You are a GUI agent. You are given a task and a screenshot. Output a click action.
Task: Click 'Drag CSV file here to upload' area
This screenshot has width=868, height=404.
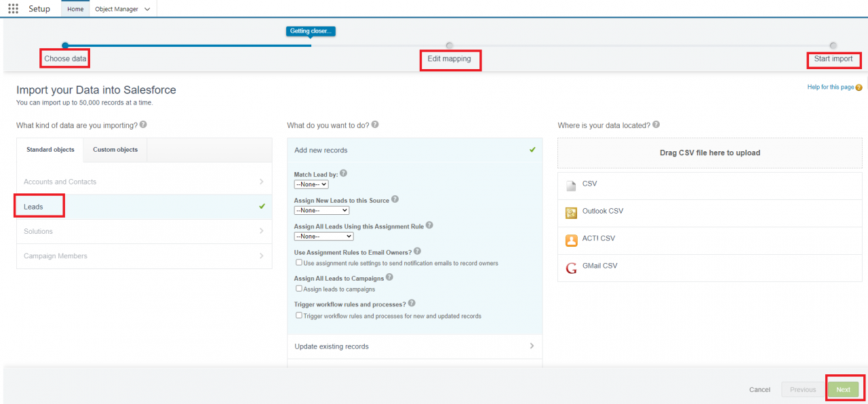(710, 153)
